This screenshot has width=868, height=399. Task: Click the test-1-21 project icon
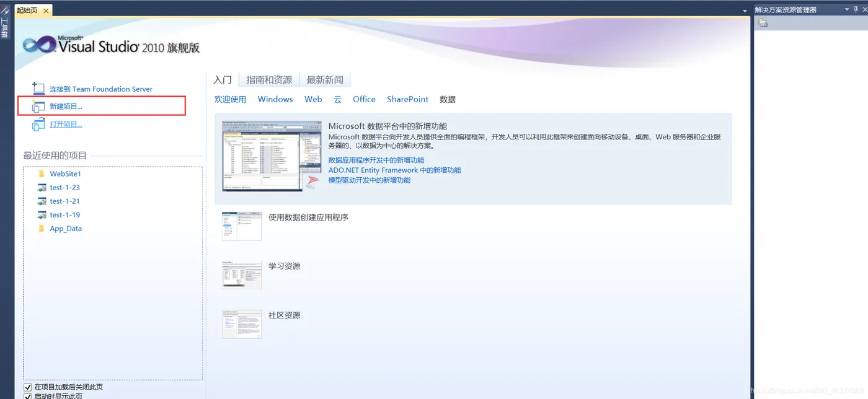[42, 201]
